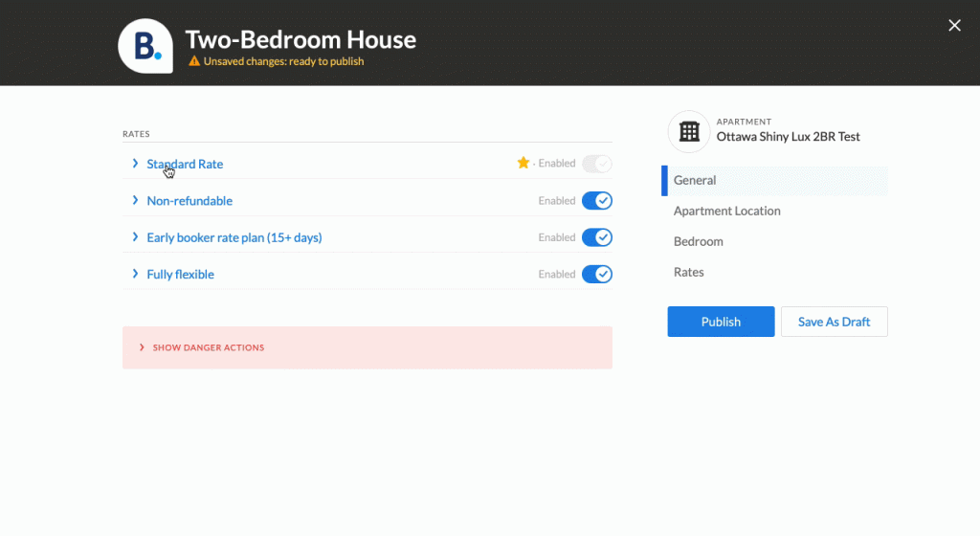Turn off Early booker rate plan toggle
This screenshot has height=536, width=980.
pos(597,237)
